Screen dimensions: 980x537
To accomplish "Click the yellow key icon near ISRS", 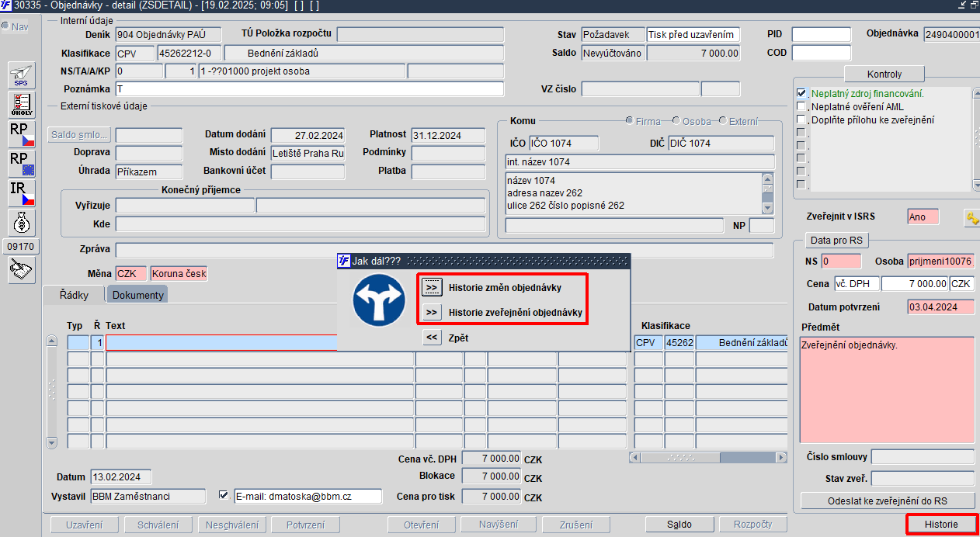I will point(971,218).
